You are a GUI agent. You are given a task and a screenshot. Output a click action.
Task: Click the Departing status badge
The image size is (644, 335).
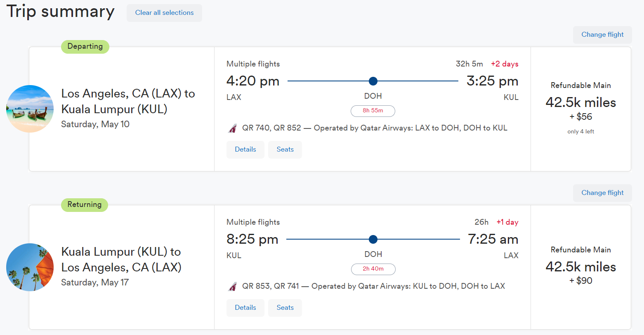coord(85,47)
